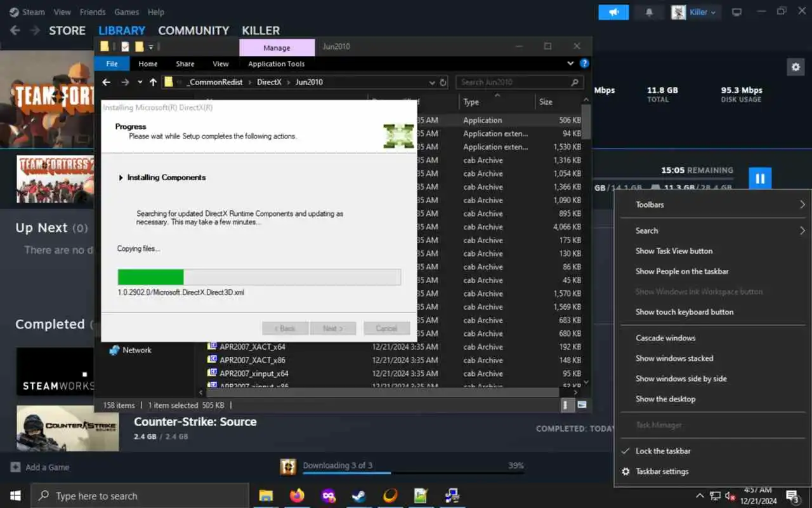
Task: Switch Explorer to large icons view
Action: tap(582, 404)
